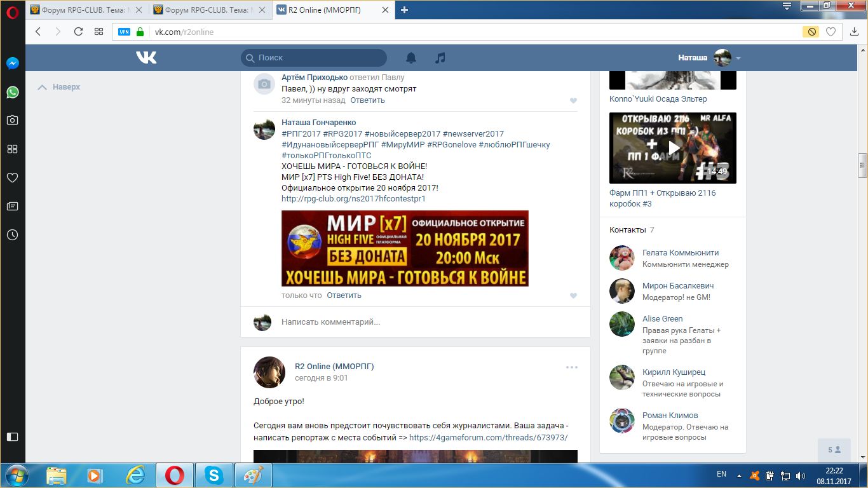Open Personal news icon in sidebar
Screen dimensions: 868x488
coord(12,206)
